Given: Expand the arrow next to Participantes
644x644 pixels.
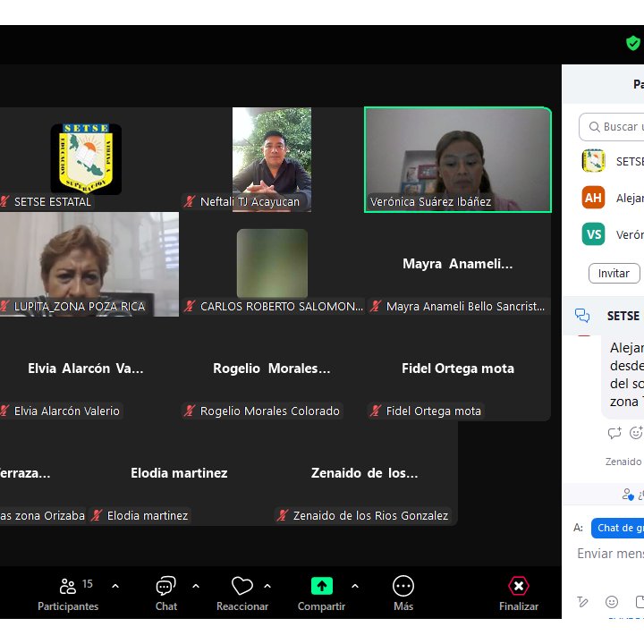Looking at the screenshot, I should (x=115, y=586).
